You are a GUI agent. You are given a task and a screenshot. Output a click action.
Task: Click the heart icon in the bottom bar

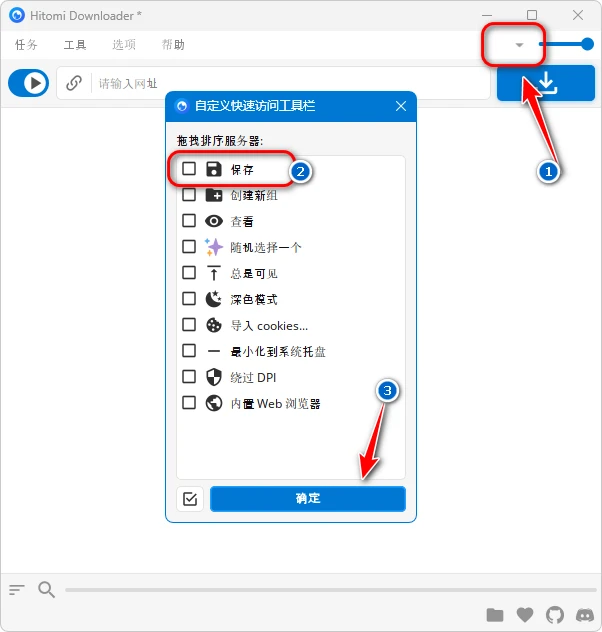coord(525,615)
